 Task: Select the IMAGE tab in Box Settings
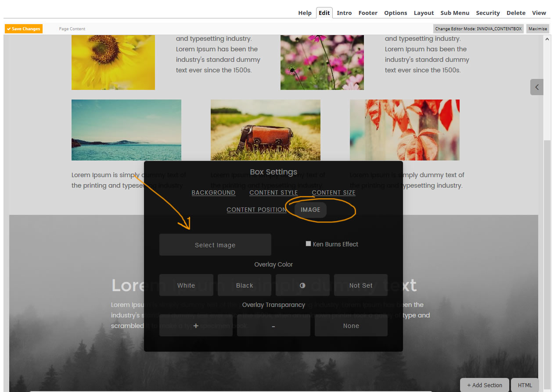(x=310, y=210)
